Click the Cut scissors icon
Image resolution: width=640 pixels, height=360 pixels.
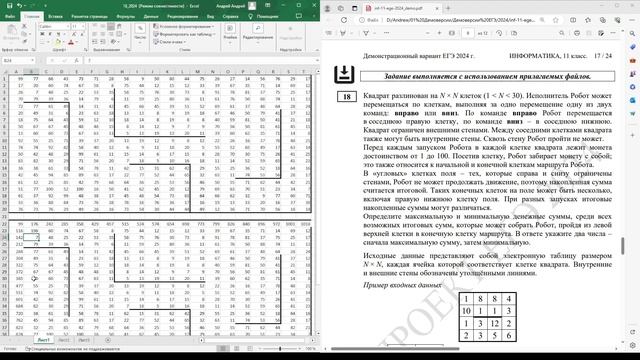[x=24, y=27]
